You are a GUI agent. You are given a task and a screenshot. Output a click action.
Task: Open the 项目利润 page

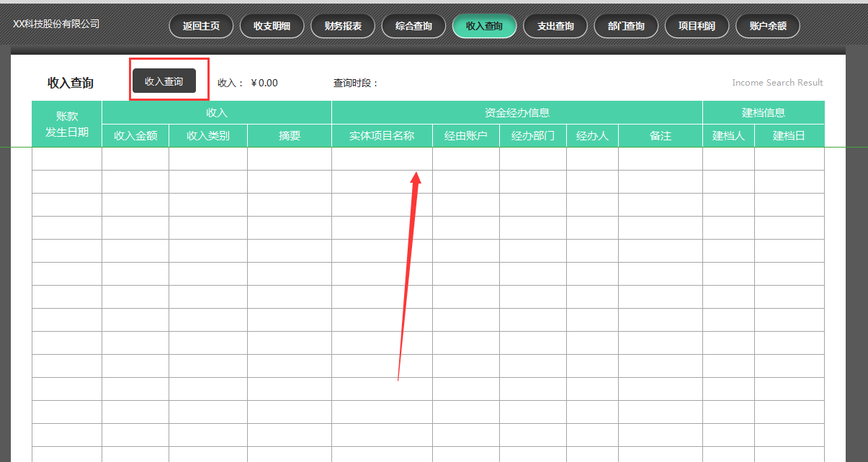tap(697, 25)
